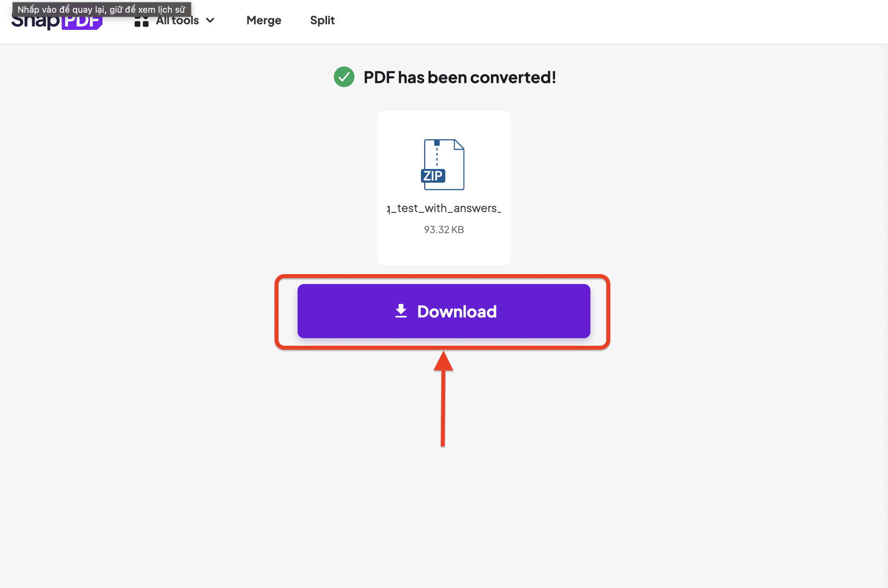Click the 'PDF has been converted!' heading

tap(460, 77)
